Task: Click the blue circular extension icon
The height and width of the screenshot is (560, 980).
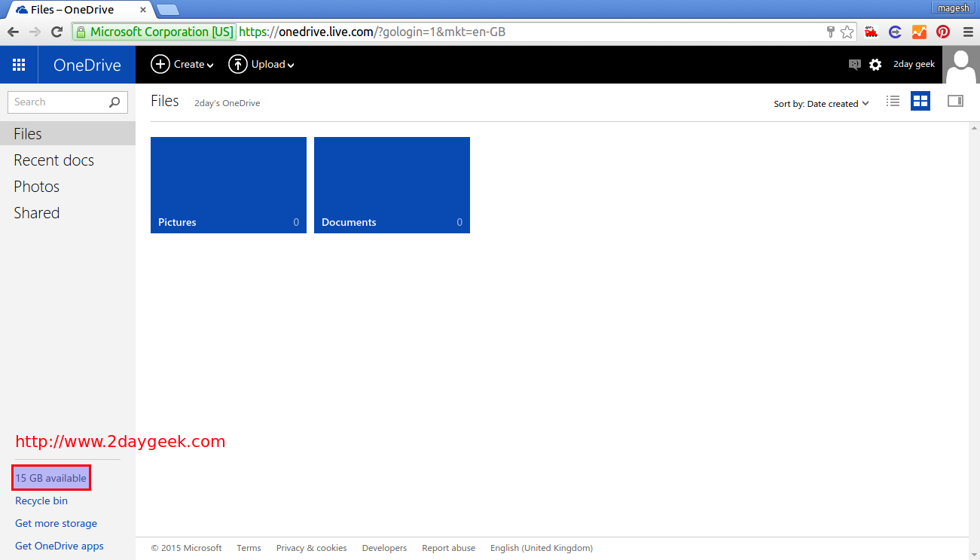Action: click(895, 32)
